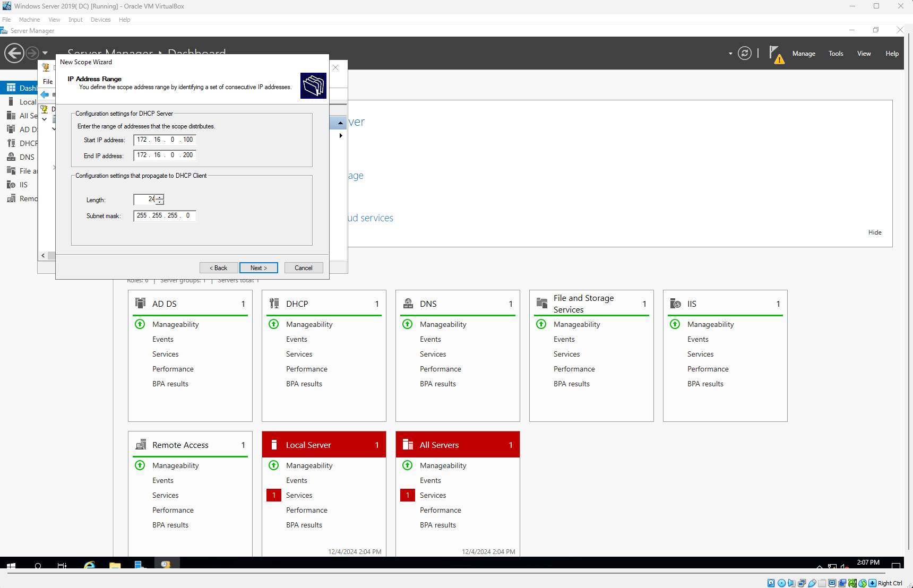Open the Manage menu

(804, 54)
